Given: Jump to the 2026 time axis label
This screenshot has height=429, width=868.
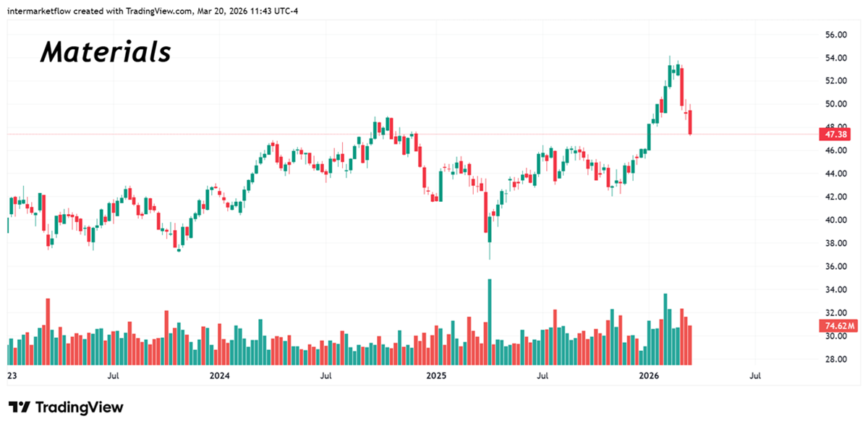Looking at the screenshot, I should [650, 376].
